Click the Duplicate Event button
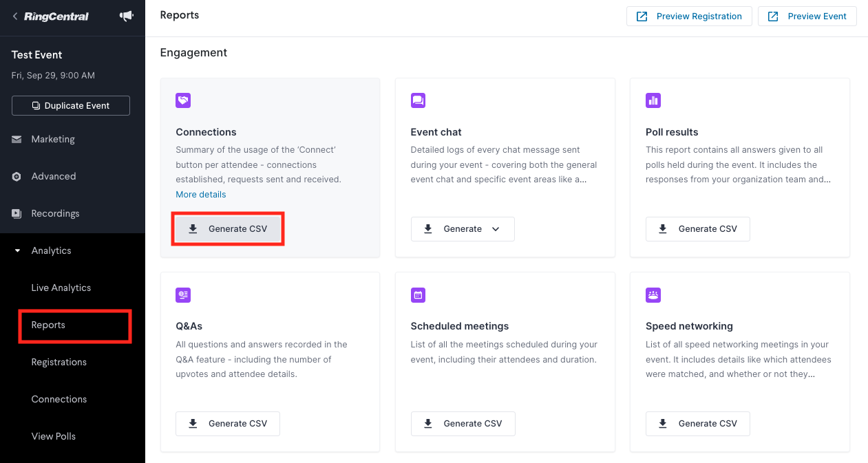 (71, 106)
